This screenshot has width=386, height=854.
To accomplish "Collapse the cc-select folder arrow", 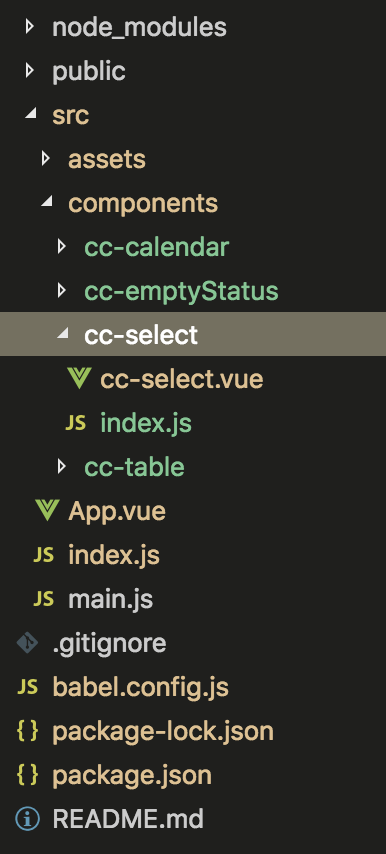I will 63,334.
